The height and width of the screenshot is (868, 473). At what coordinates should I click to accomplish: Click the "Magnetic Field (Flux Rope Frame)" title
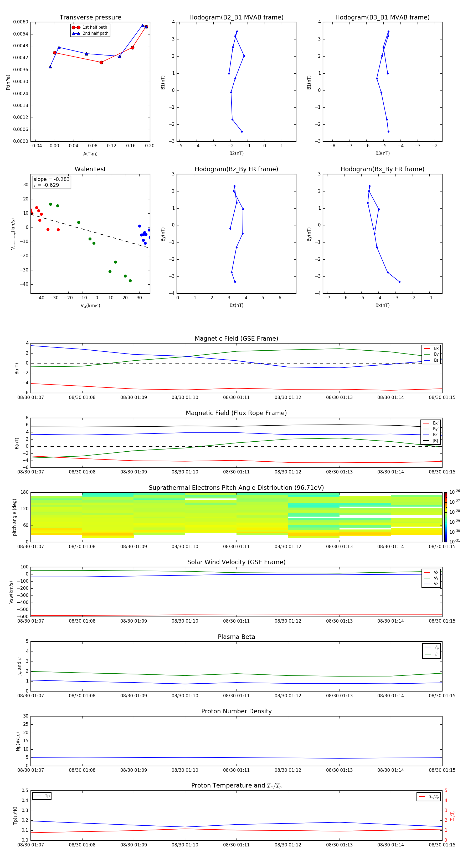236,413
